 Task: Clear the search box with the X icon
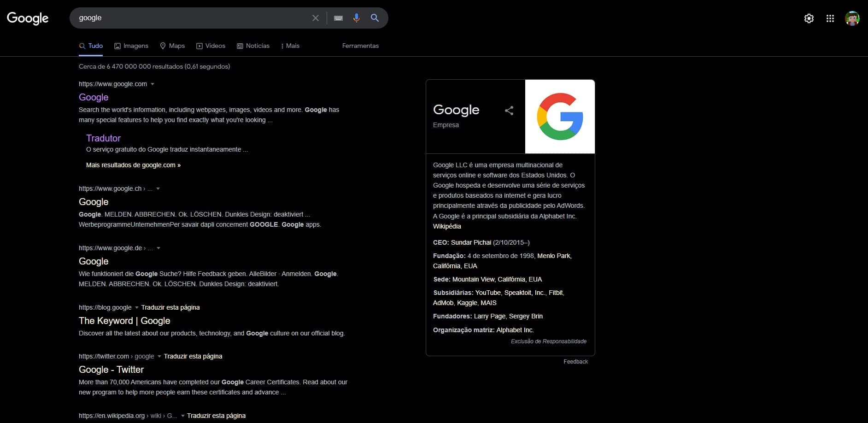click(x=316, y=18)
